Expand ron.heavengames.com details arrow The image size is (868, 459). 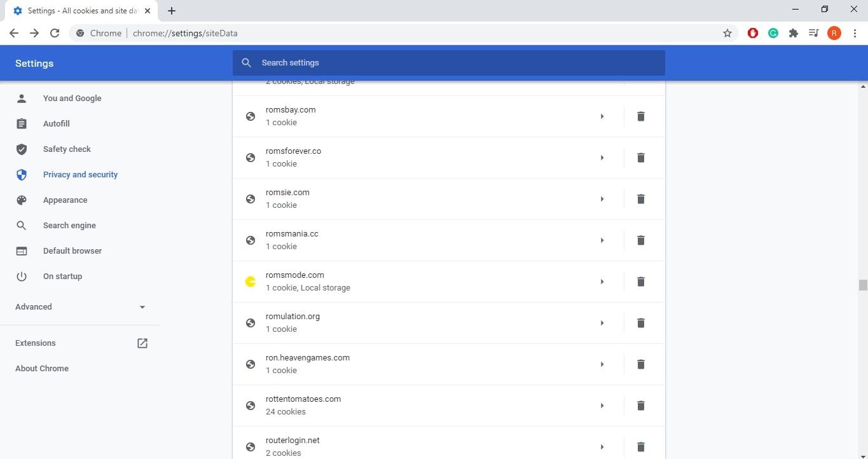(602, 364)
